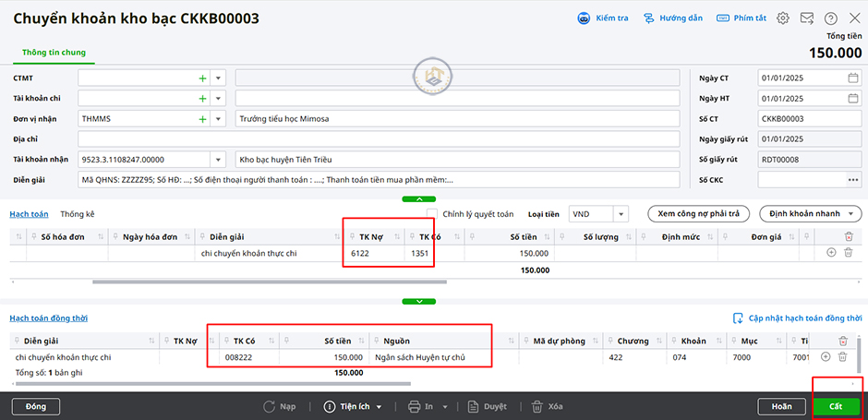Screen dimensions: 868x420
Task: Open the settings gear icon
Action: 783,18
